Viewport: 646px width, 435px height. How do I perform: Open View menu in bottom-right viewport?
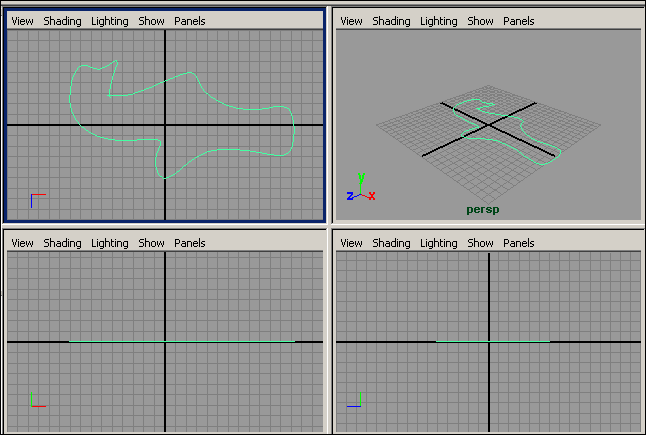351,243
